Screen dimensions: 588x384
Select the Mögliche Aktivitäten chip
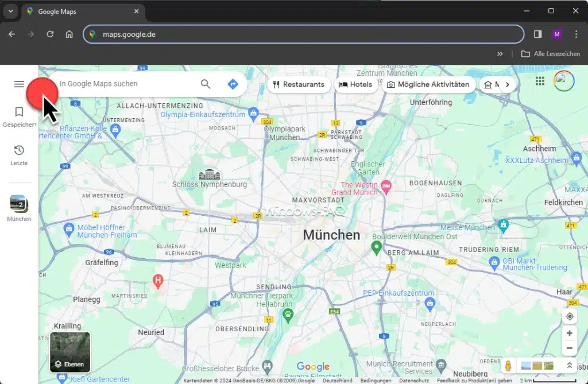point(428,84)
